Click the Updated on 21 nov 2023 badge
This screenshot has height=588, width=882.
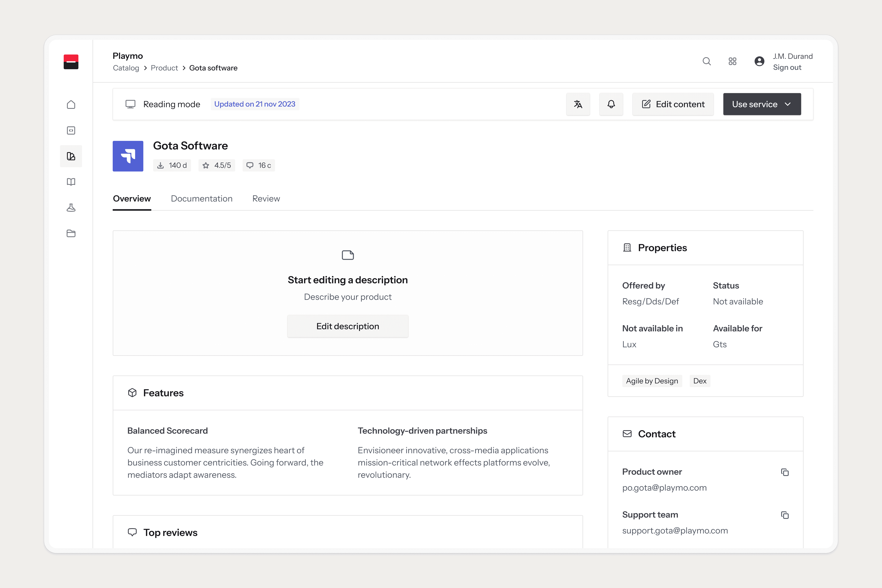255,104
